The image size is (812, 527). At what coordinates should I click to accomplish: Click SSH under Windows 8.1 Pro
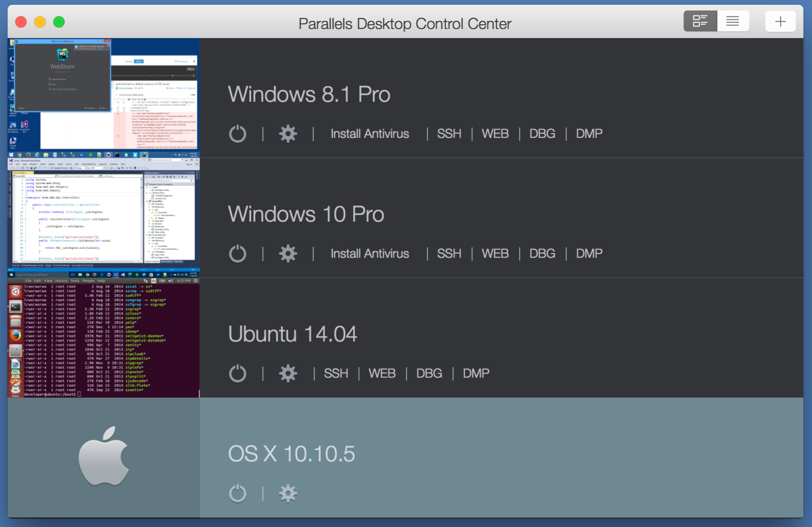pos(449,134)
